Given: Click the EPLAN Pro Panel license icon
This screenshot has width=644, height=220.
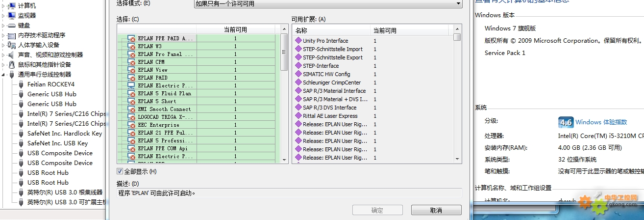Looking at the screenshot, I should click(131, 54).
